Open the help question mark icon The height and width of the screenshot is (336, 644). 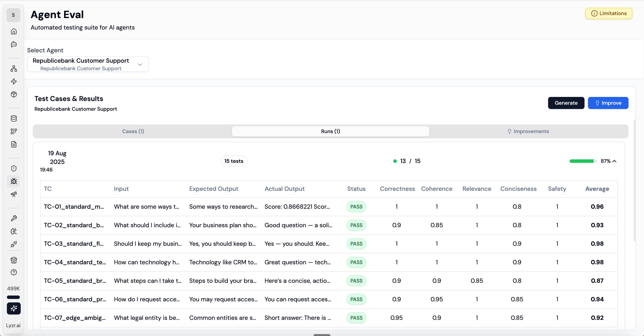14,272
